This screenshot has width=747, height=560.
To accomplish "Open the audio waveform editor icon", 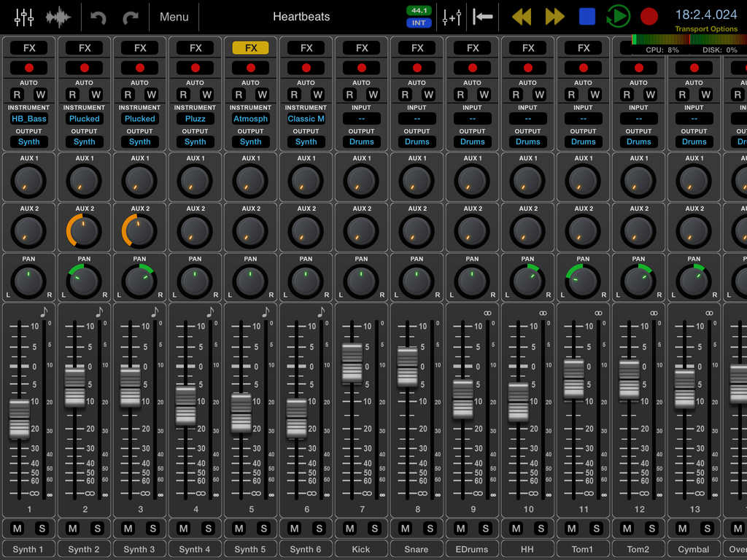I will tap(59, 17).
